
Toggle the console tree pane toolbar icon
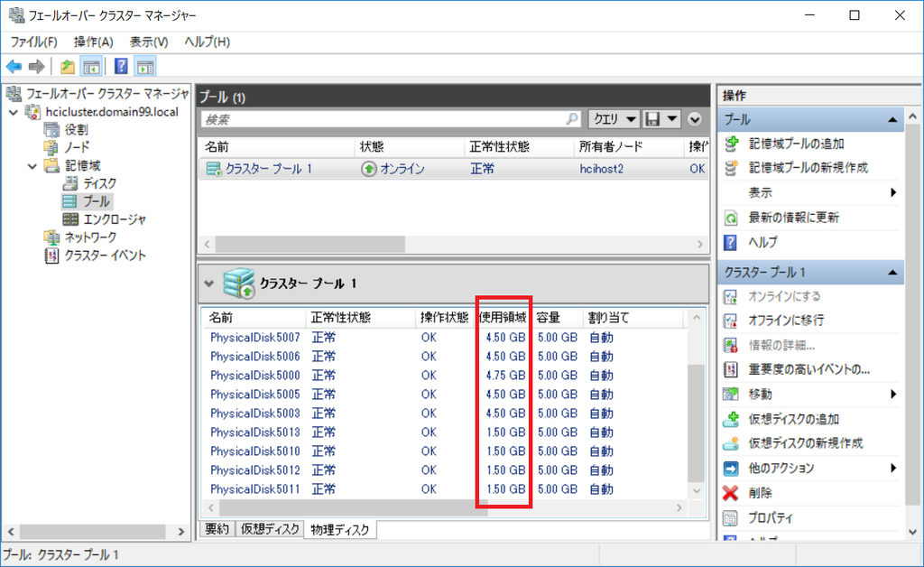coord(91,67)
